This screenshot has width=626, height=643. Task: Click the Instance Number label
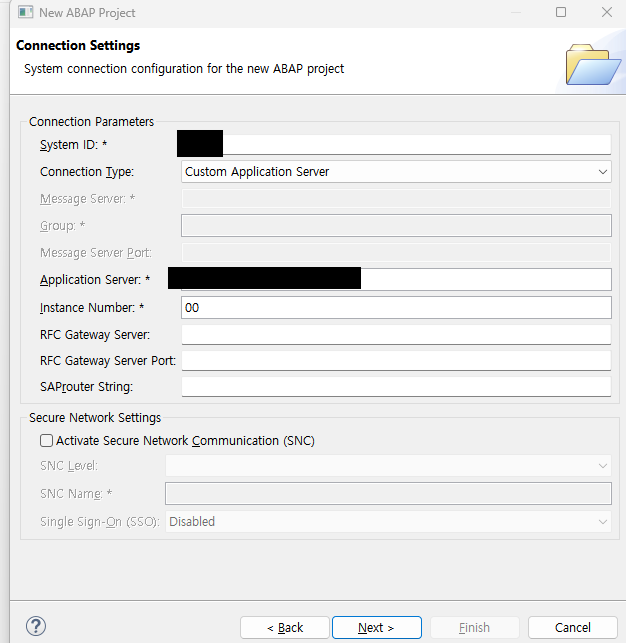(92, 308)
